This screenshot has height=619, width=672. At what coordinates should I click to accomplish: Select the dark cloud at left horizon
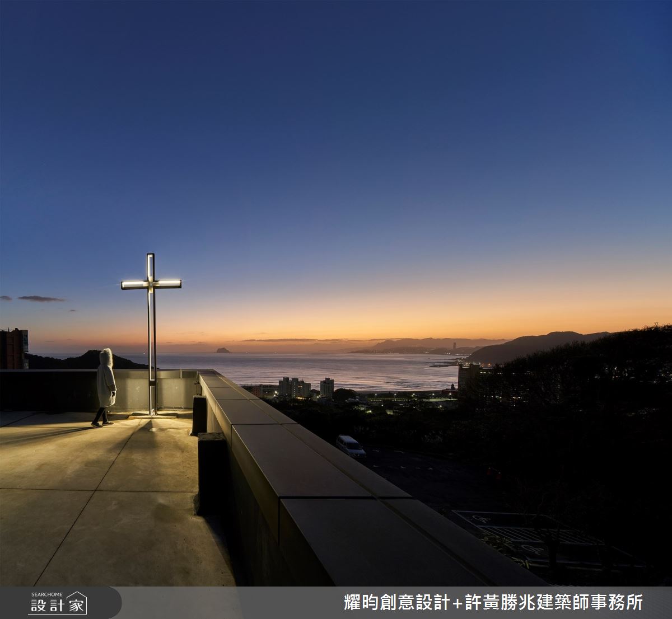[41, 299]
